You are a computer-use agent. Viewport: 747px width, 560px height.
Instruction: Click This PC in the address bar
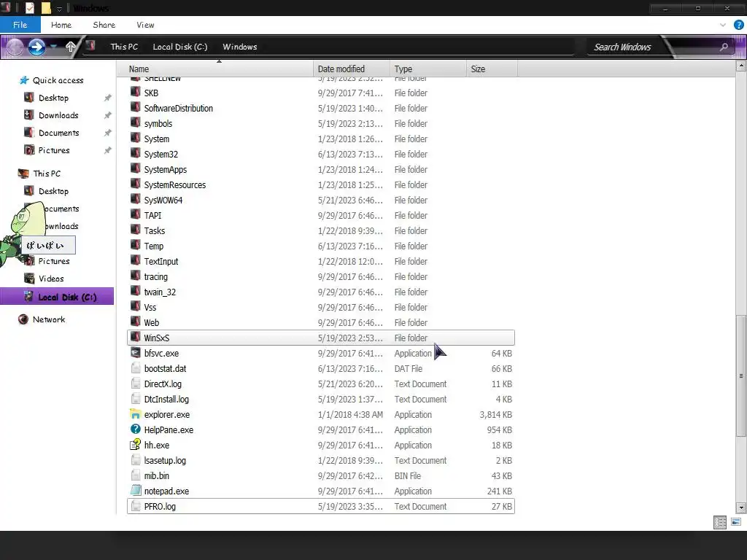124,47
